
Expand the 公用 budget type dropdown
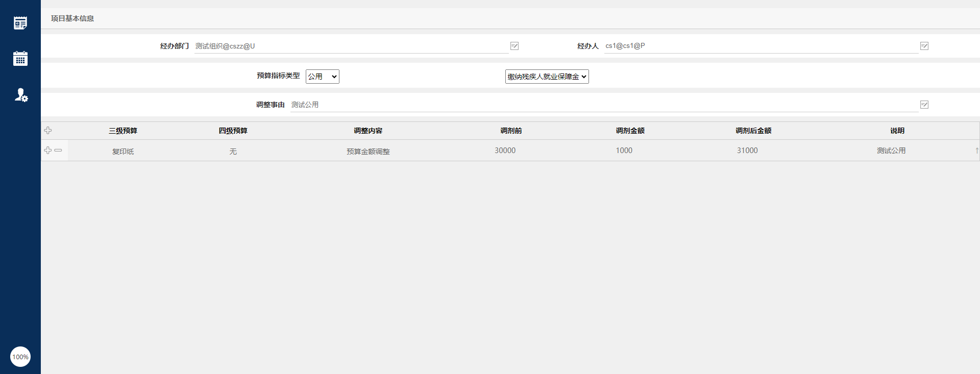tap(322, 77)
